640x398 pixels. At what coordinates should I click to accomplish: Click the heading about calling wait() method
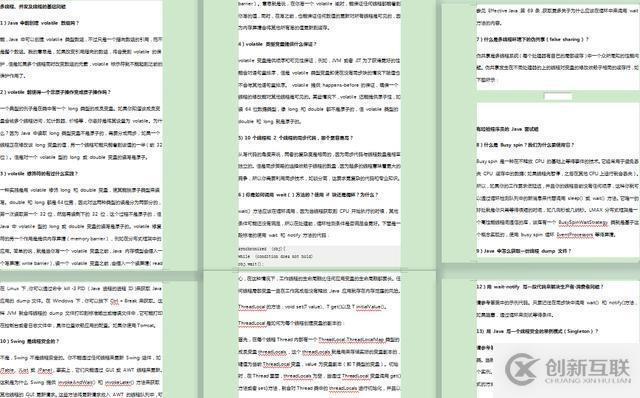tap(308, 195)
